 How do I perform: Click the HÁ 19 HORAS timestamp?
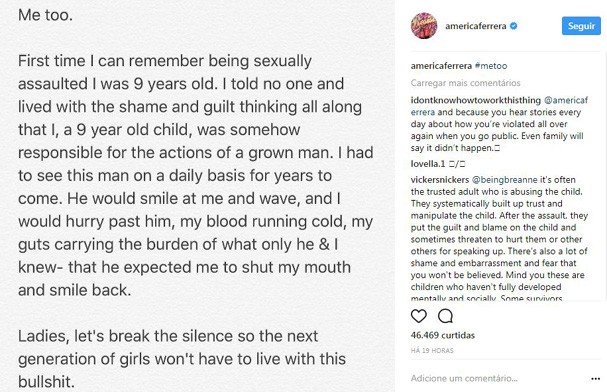432,351
